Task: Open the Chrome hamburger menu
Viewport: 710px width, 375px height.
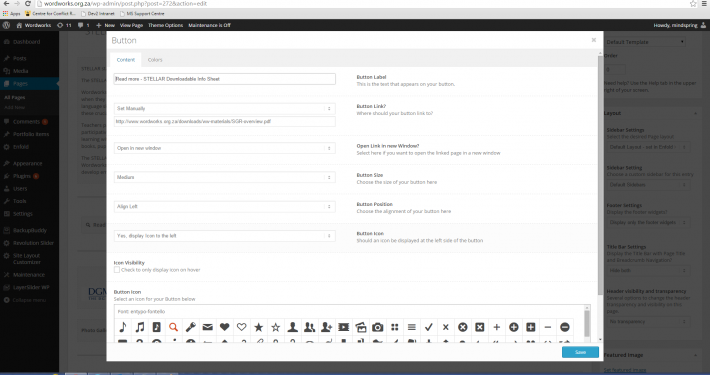Action: click(705, 4)
